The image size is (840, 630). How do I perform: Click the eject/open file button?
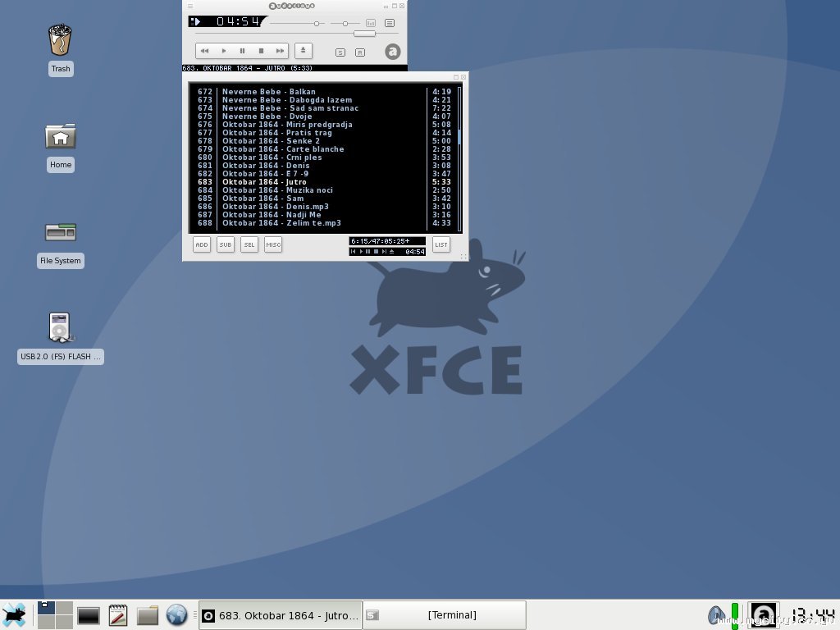click(304, 50)
